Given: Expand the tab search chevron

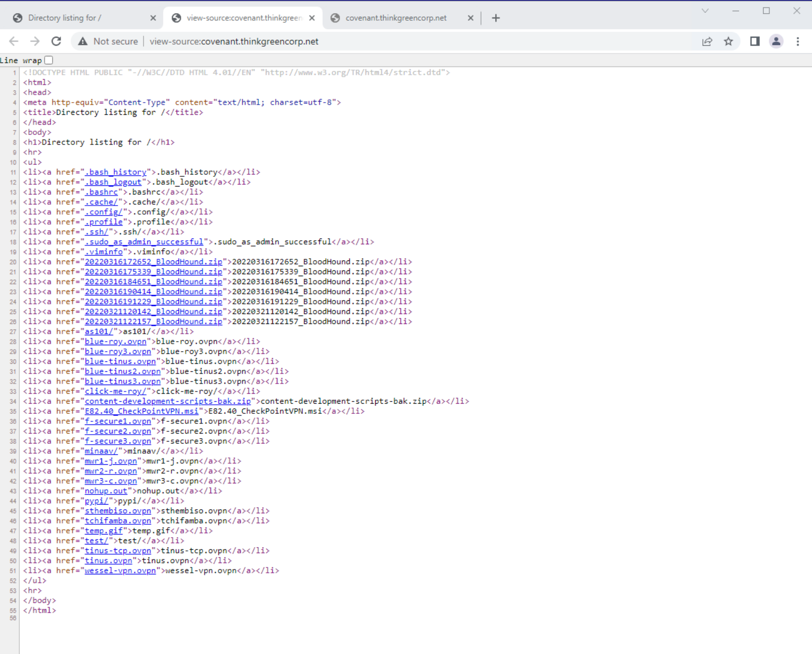Looking at the screenshot, I should pos(705,11).
